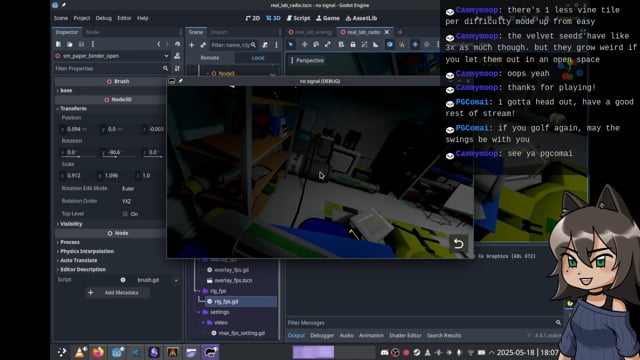
Task: Toggle the lock selected node icon
Action: pos(353,44)
